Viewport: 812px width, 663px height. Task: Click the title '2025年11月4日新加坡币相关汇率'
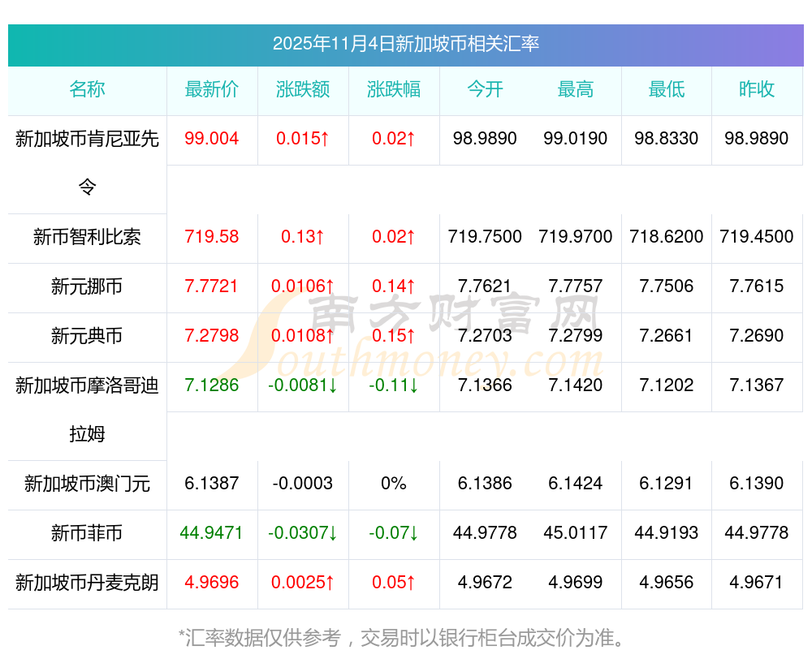click(405, 44)
